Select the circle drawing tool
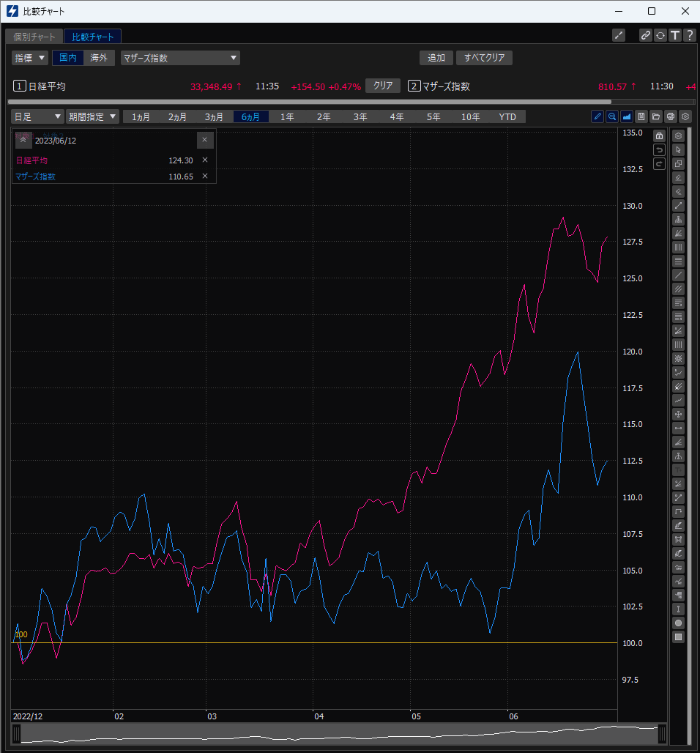This screenshot has height=753, width=700. [x=679, y=623]
